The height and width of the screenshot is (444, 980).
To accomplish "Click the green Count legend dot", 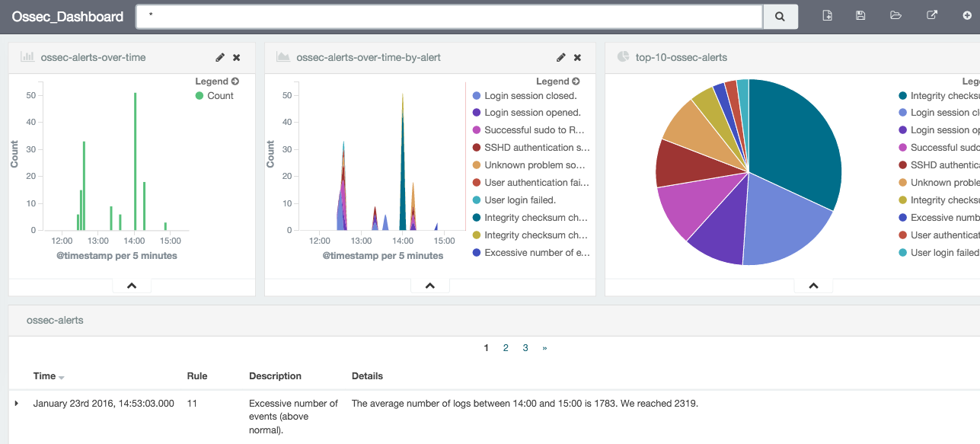I will [200, 96].
